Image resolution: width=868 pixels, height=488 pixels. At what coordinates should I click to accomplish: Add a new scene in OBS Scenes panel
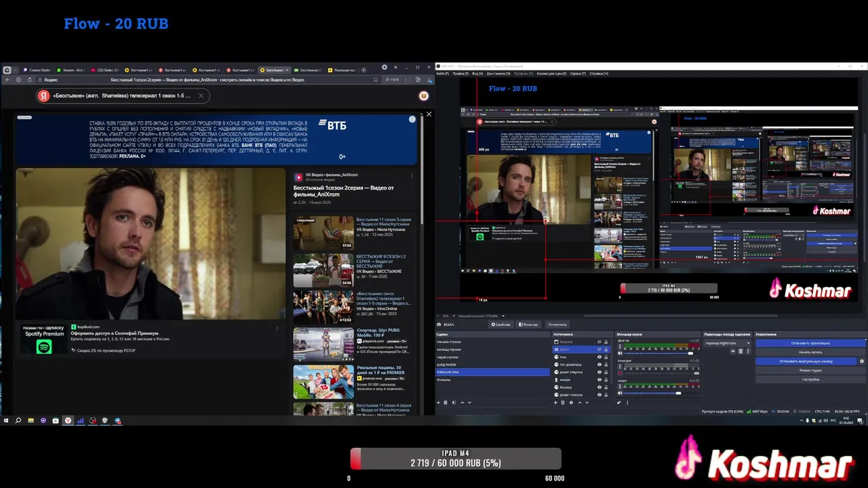[438, 402]
